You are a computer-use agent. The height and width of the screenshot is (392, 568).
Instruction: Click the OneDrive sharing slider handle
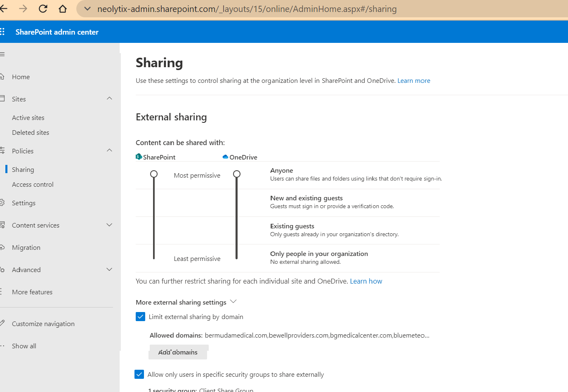click(237, 174)
